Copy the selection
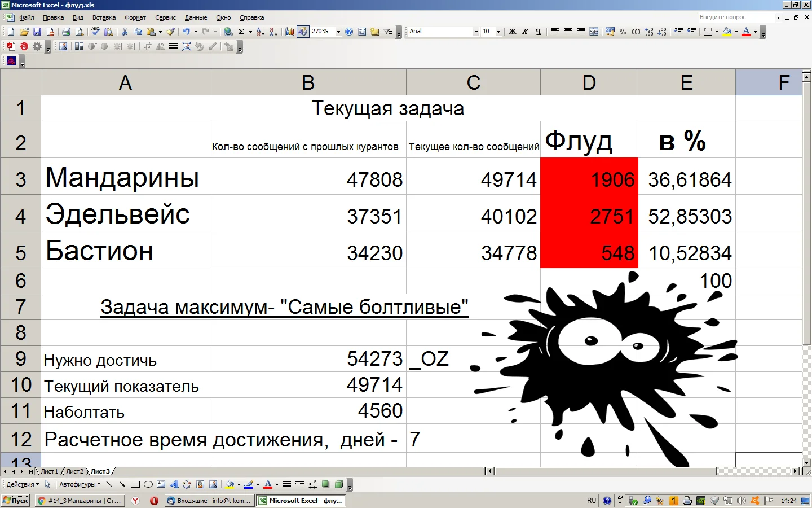The height and width of the screenshot is (508, 812). [138, 32]
